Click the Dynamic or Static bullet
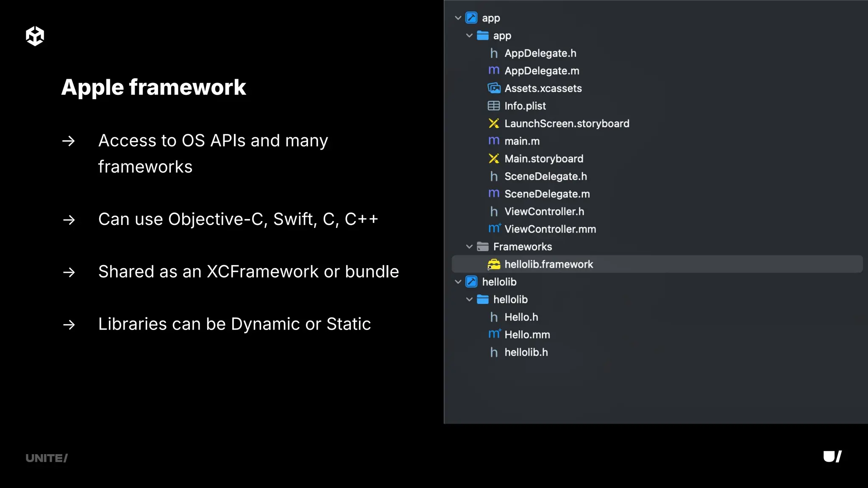Image resolution: width=868 pixels, height=488 pixels. pos(235,324)
